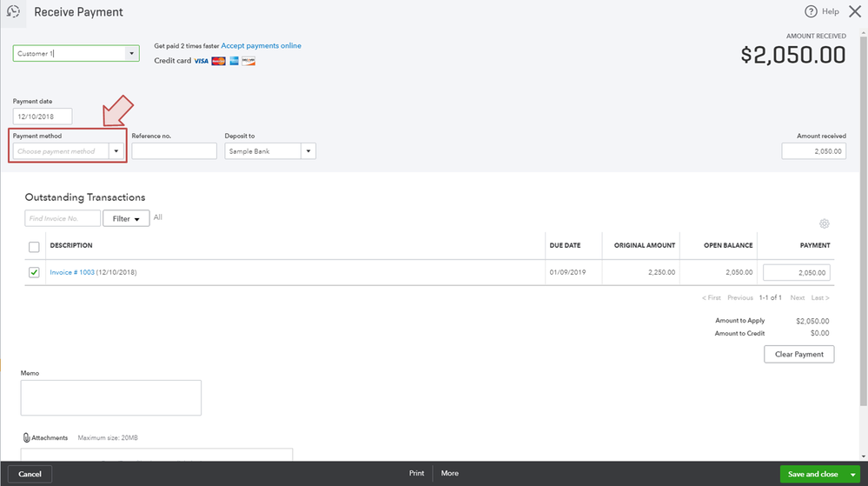
Task: Click the Customer 1 name field
Action: 70,53
